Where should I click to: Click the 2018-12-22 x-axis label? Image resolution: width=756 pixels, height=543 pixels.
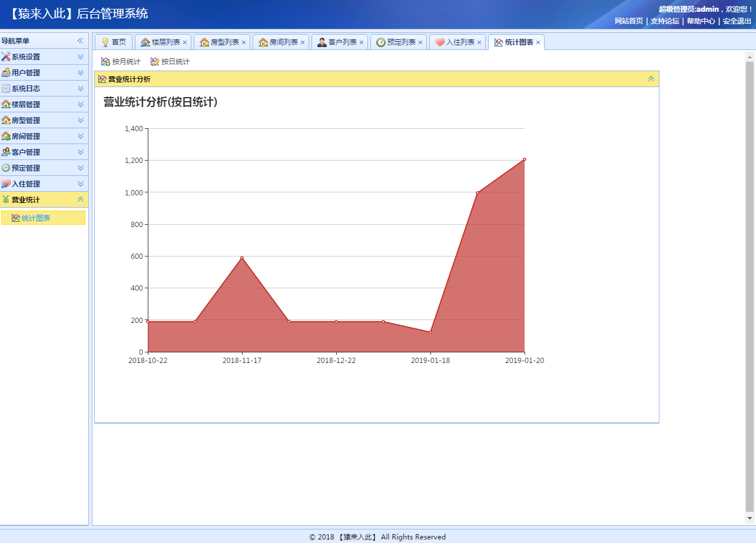pos(336,361)
